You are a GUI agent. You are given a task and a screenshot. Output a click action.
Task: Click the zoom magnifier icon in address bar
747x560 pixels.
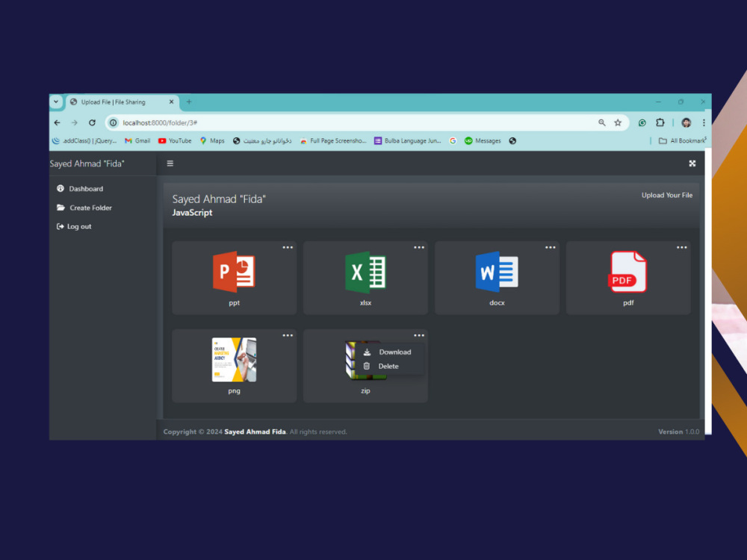(601, 123)
